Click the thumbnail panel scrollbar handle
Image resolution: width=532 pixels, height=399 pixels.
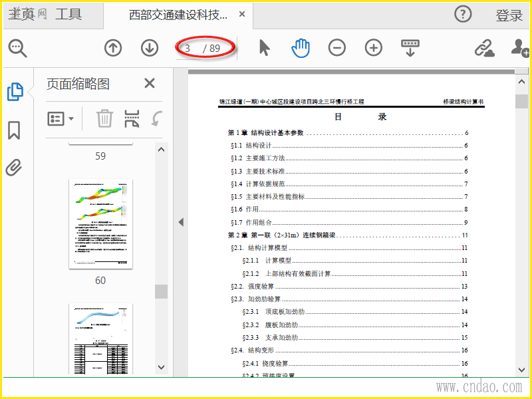tap(162, 291)
